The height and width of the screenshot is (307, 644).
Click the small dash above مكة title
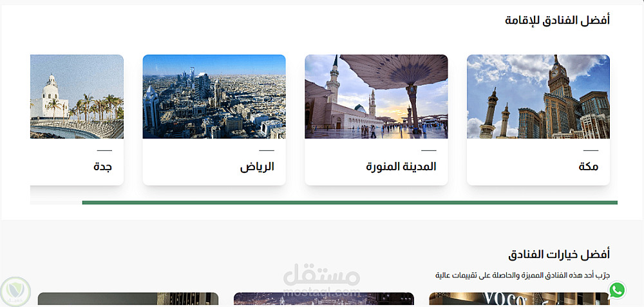point(591,151)
